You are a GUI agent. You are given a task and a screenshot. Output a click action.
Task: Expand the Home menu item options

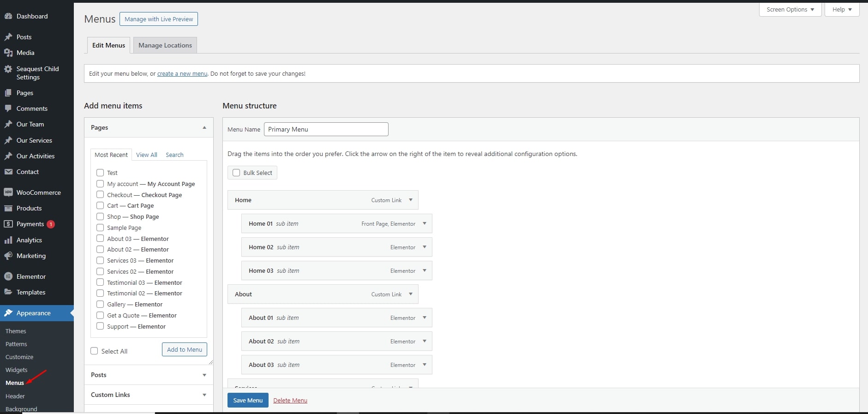[x=411, y=200]
